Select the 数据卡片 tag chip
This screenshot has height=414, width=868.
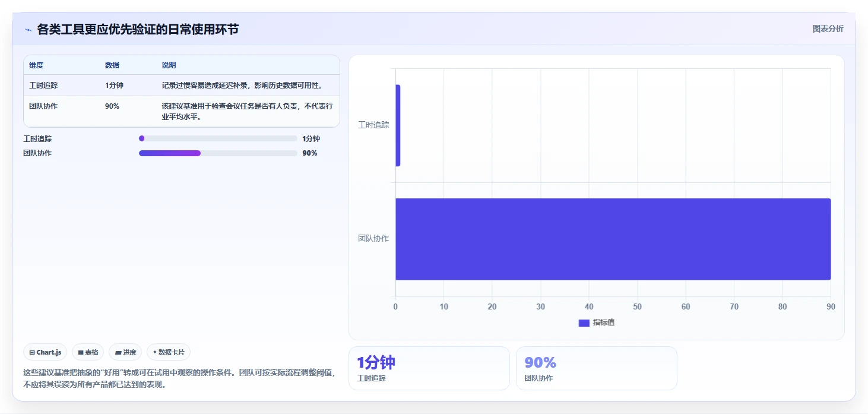click(169, 352)
